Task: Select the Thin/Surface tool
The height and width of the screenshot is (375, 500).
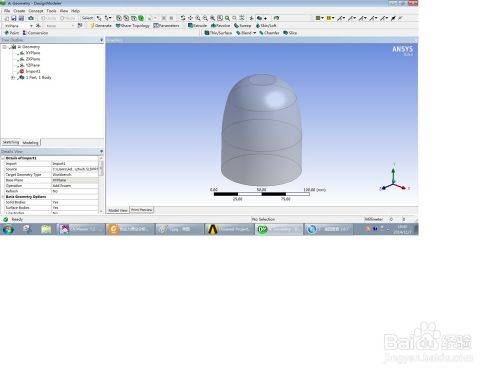Action: pos(218,33)
